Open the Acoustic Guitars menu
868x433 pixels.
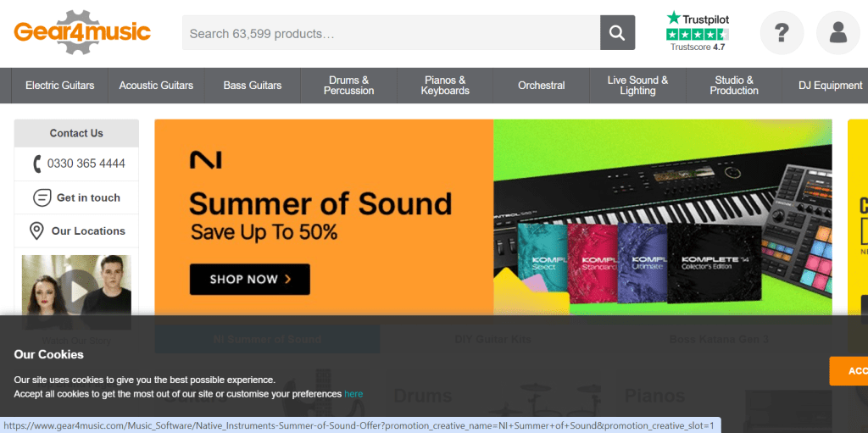156,86
